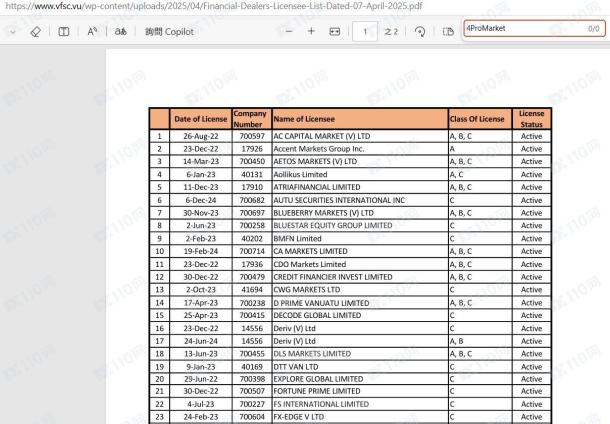
Task: Click the 'Class Of License' column header
Action: point(480,119)
